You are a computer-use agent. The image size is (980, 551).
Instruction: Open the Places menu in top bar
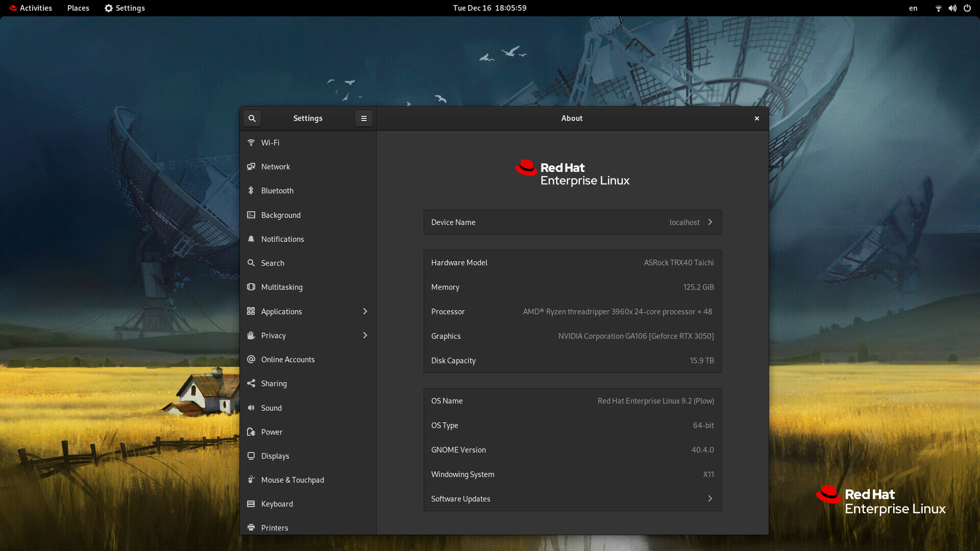(x=78, y=8)
